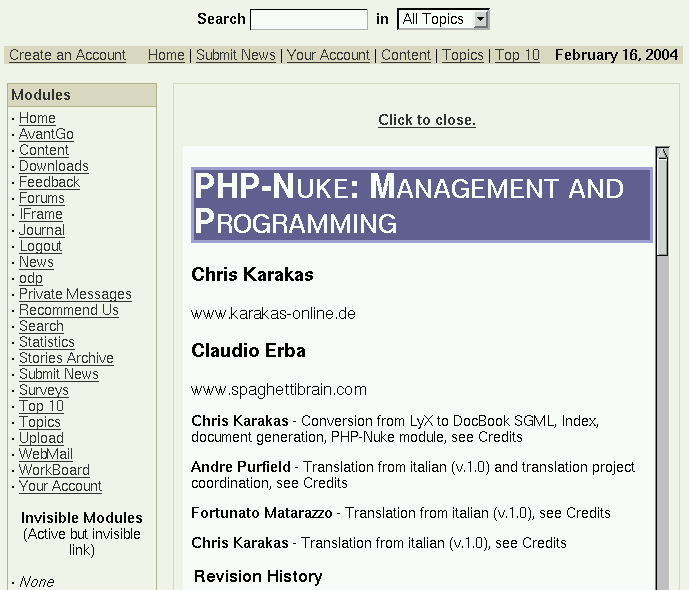Image resolution: width=690 pixels, height=590 pixels.
Task: Open Private Messages module
Action: [x=75, y=294]
